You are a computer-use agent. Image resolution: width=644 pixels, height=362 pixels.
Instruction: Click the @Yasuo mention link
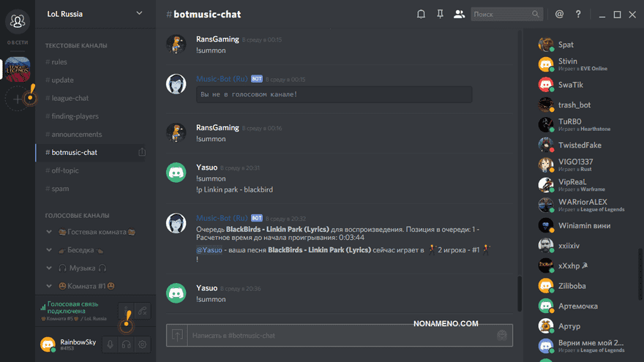(209, 250)
